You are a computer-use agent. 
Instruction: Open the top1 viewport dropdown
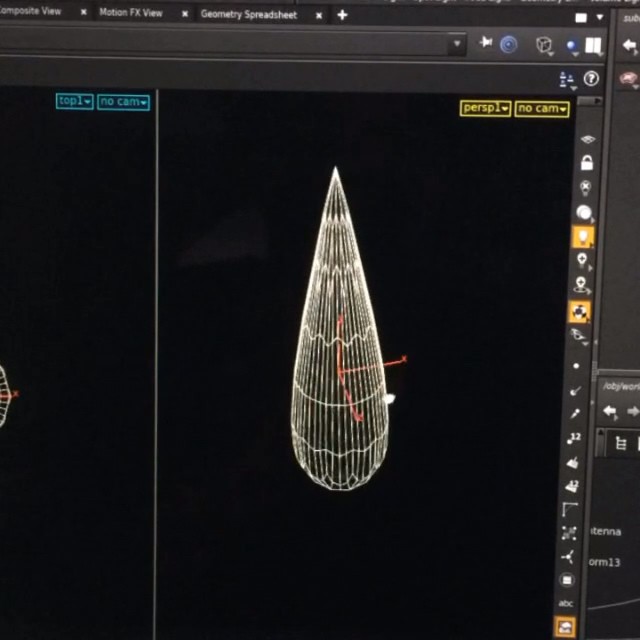point(74,101)
